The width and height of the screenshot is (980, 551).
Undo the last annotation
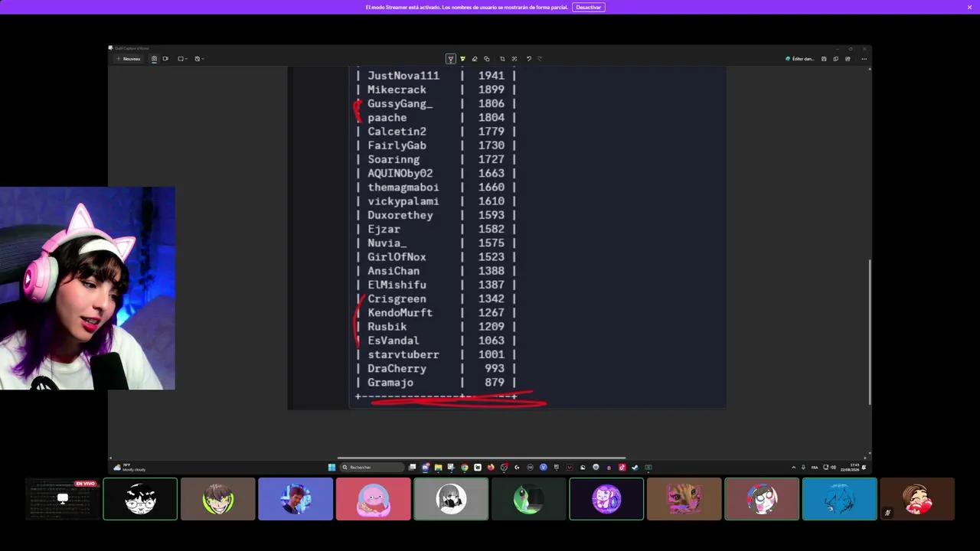528,59
